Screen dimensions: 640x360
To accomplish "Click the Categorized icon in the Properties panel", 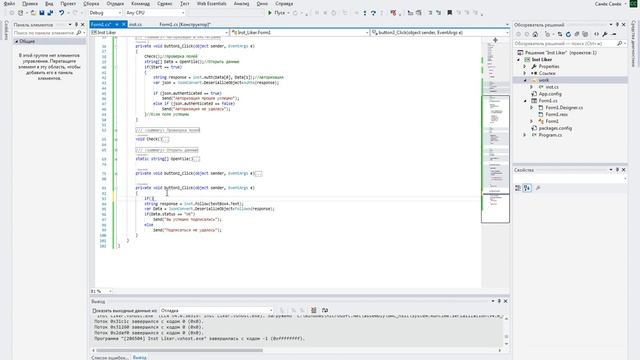I will pos(518,188).
